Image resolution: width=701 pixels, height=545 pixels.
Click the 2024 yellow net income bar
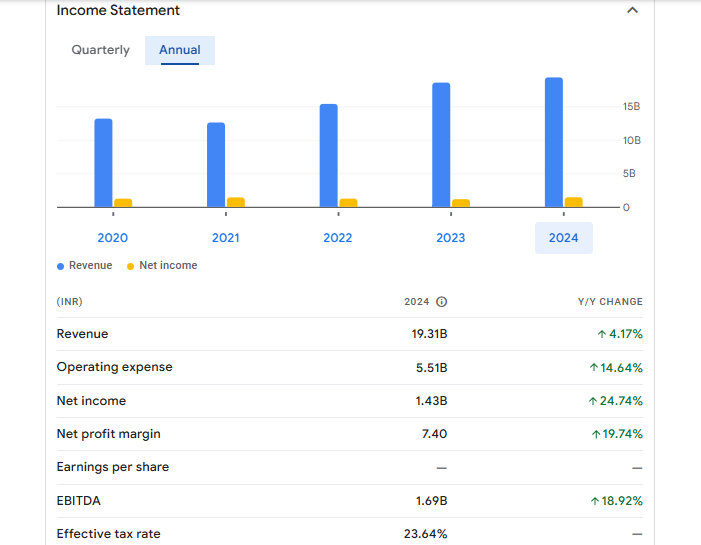pyautogui.click(x=574, y=202)
